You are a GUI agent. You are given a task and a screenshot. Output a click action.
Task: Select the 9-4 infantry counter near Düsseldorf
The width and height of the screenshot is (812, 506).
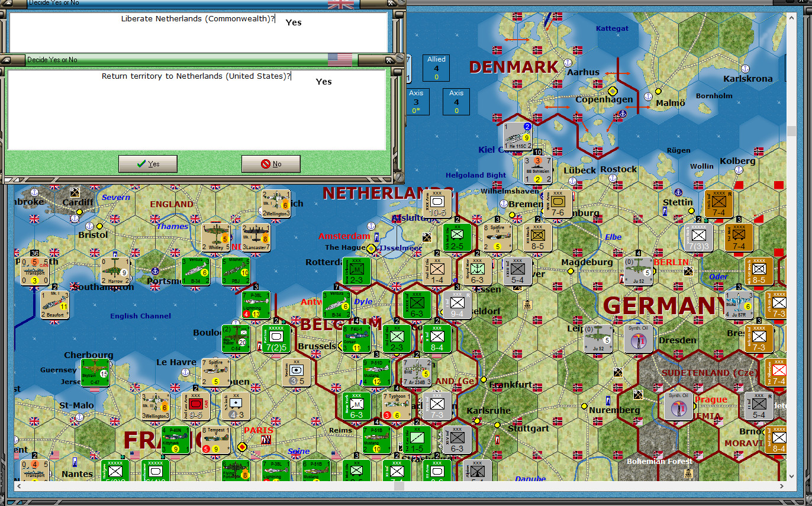tap(457, 305)
